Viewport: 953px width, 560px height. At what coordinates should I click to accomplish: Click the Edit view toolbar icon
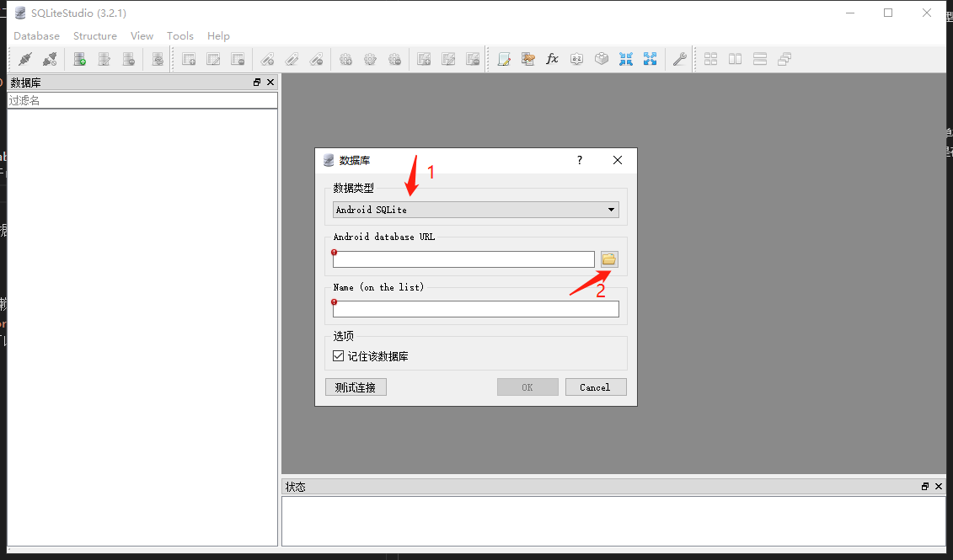pyautogui.click(x=448, y=59)
